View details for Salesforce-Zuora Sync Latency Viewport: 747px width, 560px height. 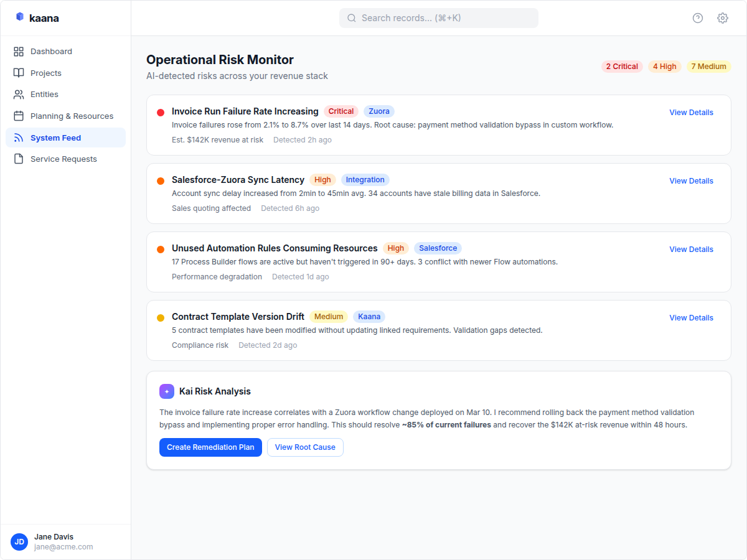[x=691, y=181]
